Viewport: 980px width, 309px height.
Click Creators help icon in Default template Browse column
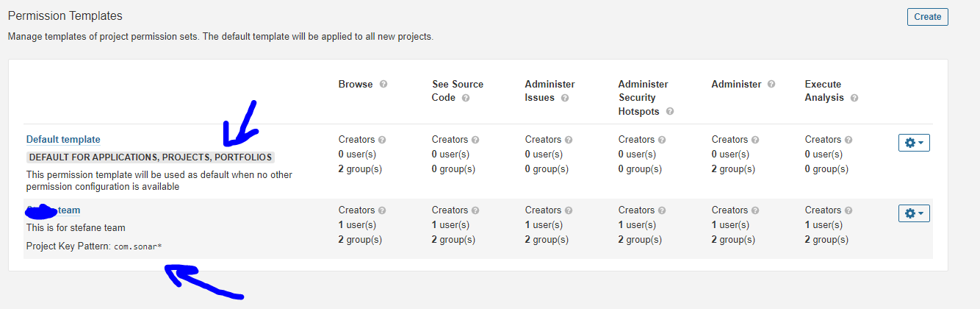point(382,140)
